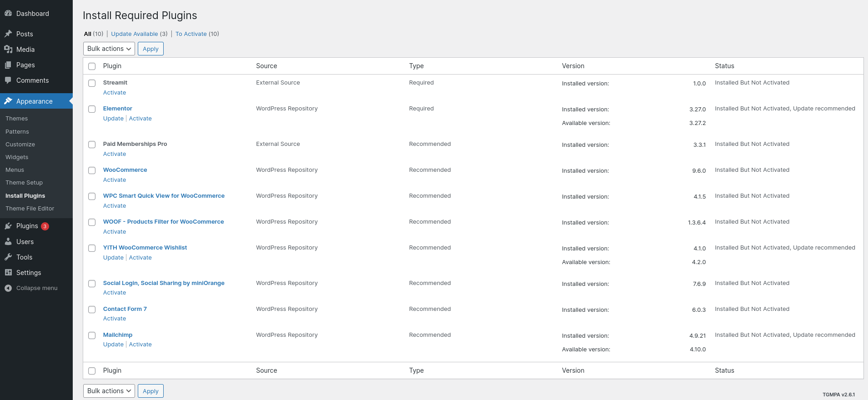Activate the Streamit plugin
Image resolution: width=868 pixels, height=400 pixels.
(x=115, y=93)
